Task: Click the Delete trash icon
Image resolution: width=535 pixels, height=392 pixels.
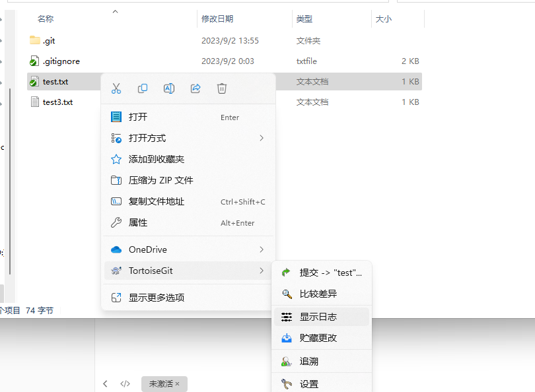Action: 222,88
